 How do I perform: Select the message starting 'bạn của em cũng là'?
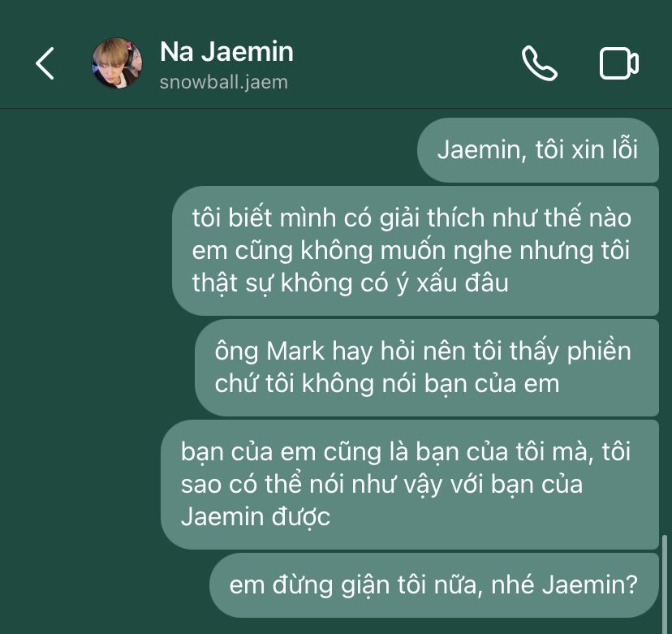click(x=410, y=485)
